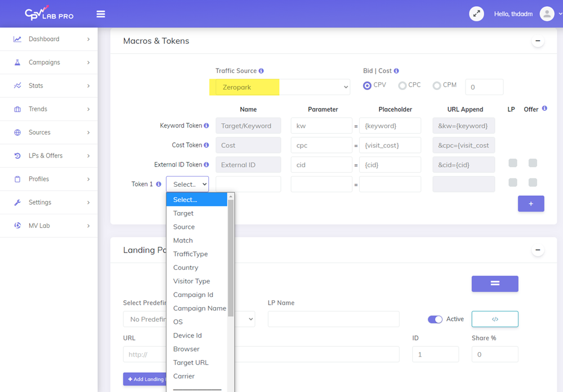Expand the Sources menu chevron

(x=88, y=132)
